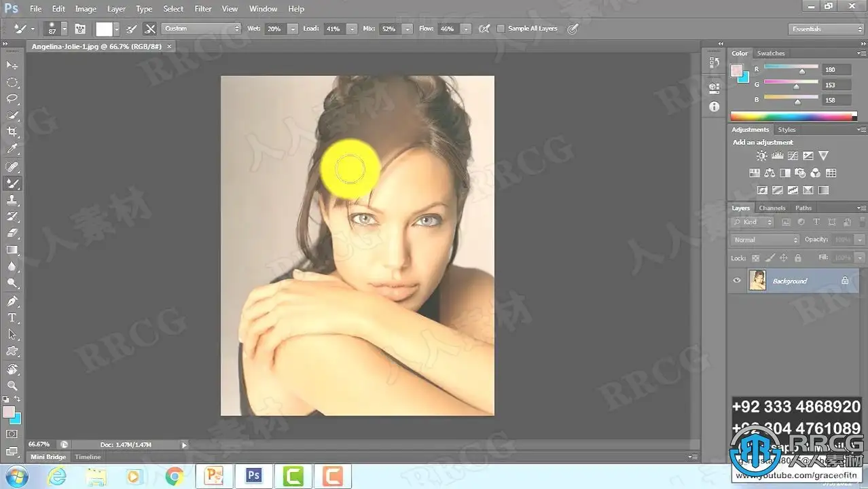
Task: Click the foreground color in Color panel
Action: coord(736,70)
